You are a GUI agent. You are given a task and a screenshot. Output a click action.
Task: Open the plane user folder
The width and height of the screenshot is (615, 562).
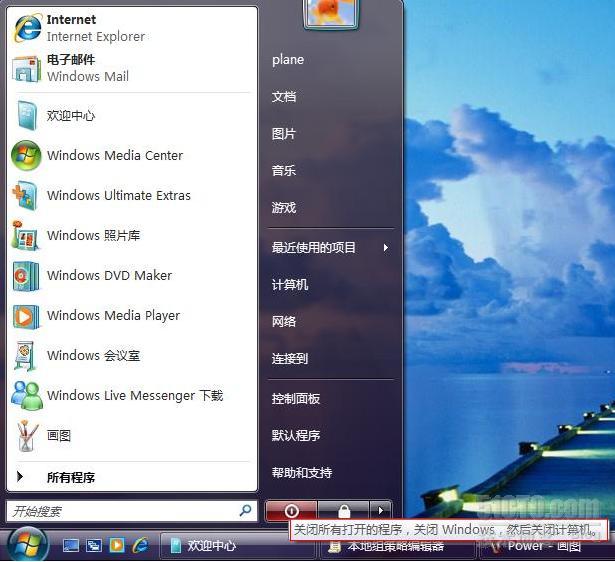tap(288, 60)
